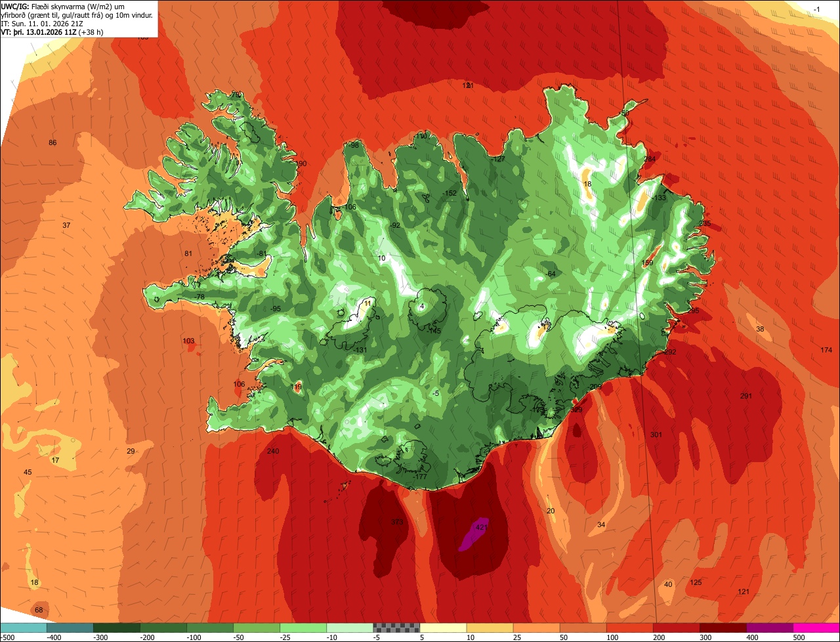Click the 40 value in the lower-right sea

point(668,584)
